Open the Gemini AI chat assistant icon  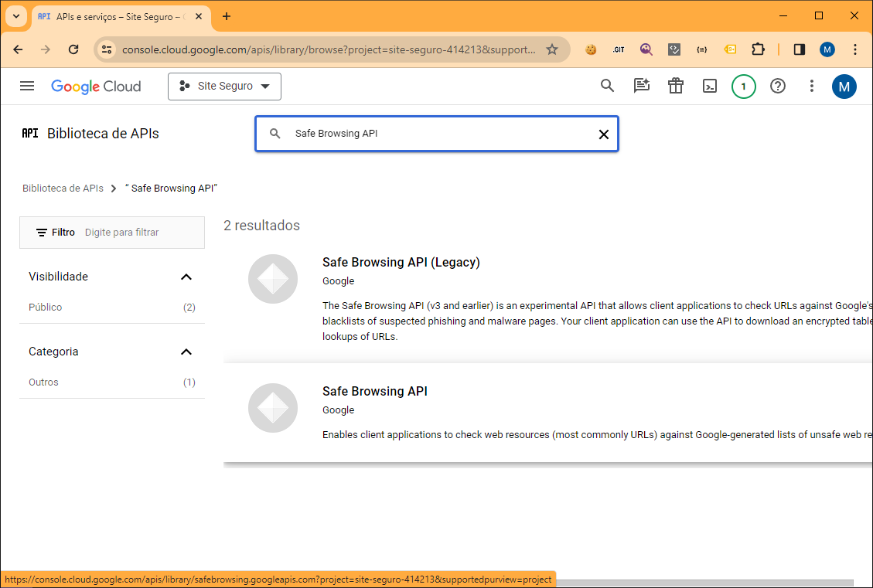pyautogui.click(x=641, y=87)
